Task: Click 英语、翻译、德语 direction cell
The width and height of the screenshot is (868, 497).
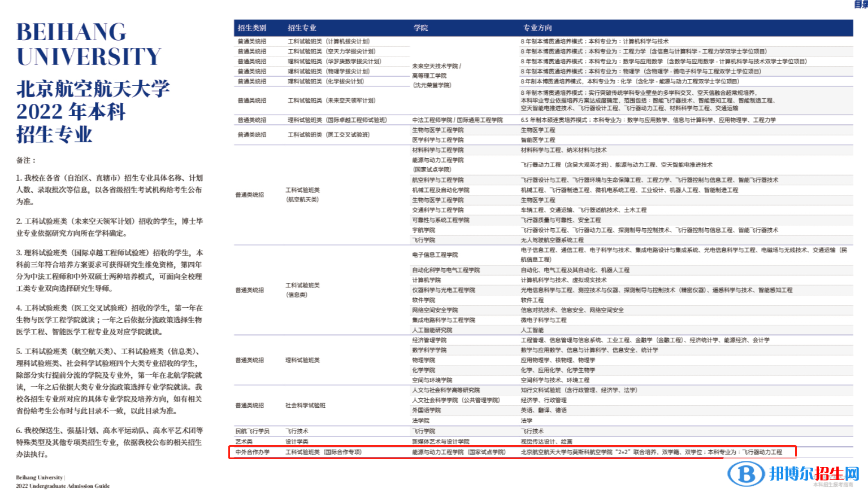Action: click(x=544, y=410)
